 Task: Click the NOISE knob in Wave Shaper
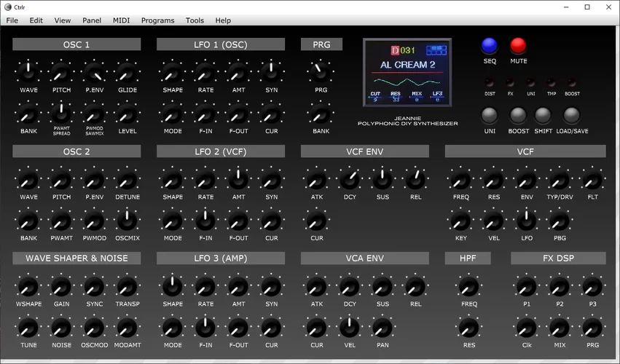coord(61,327)
